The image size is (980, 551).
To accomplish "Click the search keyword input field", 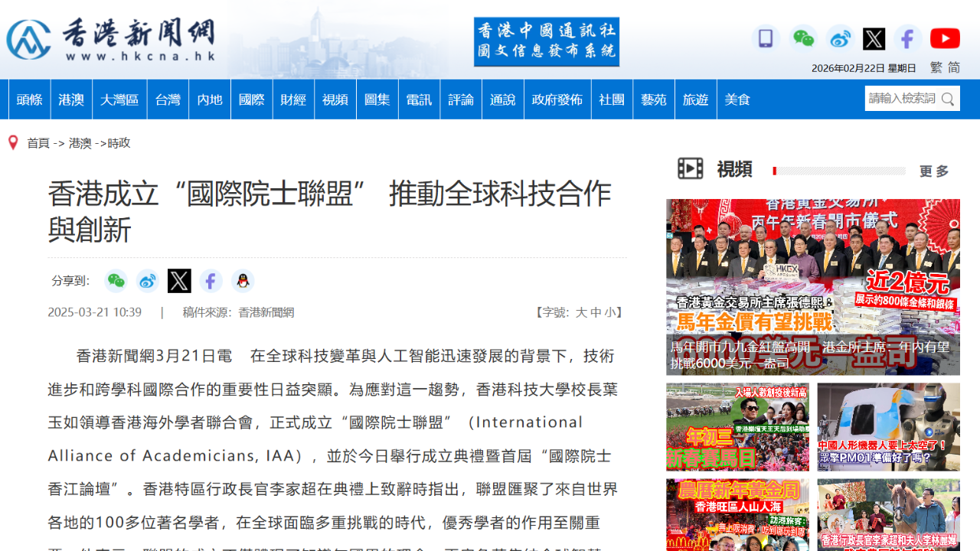I will [902, 99].
